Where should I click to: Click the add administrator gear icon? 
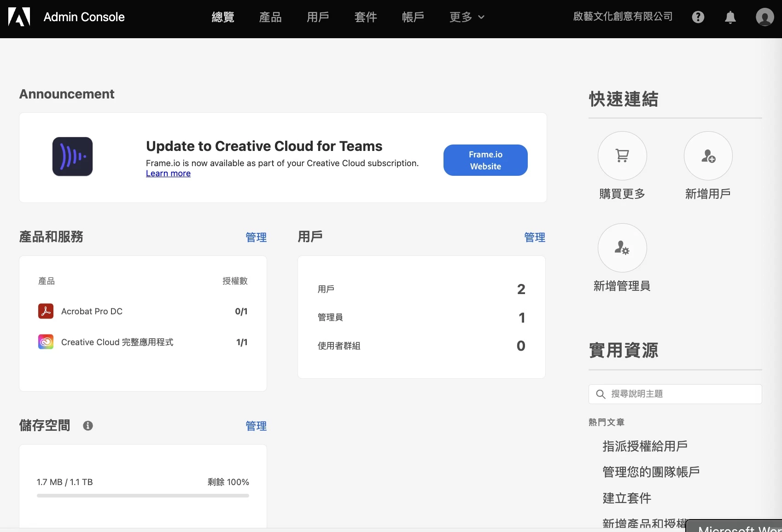[x=622, y=248]
